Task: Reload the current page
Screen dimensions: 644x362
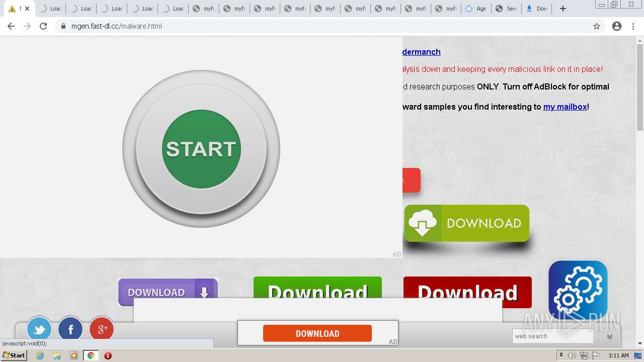Action: [x=43, y=26]
